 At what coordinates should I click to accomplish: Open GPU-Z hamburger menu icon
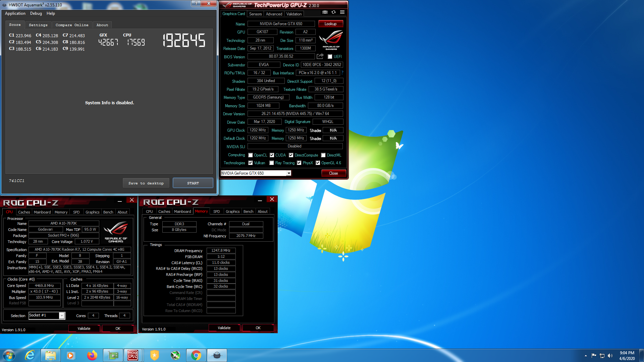tap(342, 12)
